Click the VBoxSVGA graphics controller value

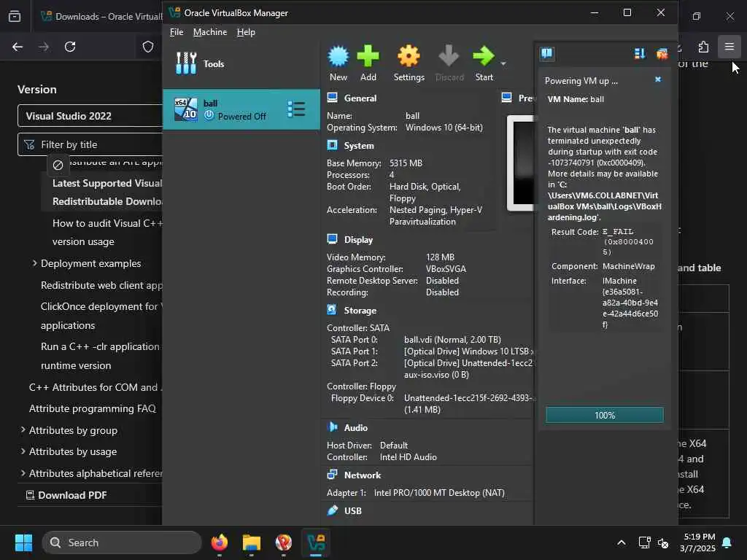[446, 269]
